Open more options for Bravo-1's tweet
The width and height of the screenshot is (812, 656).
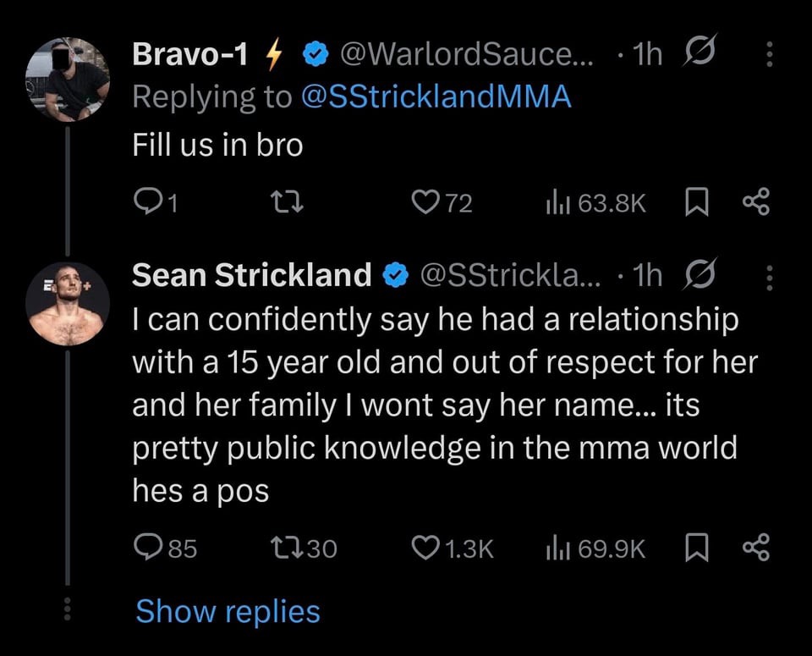769,55
